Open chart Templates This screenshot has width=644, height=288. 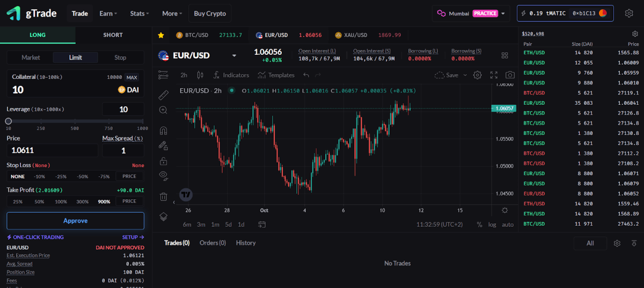(276, 75)
